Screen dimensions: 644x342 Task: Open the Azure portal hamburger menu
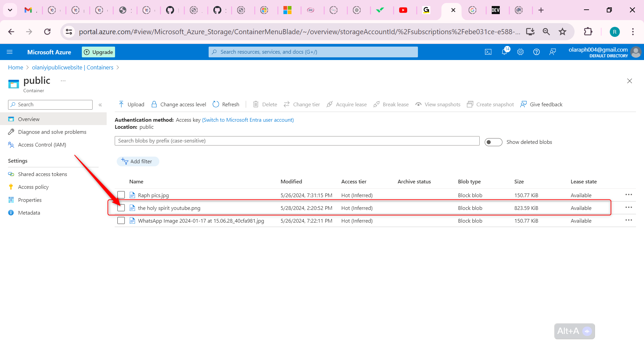click(x=10, y=52)
